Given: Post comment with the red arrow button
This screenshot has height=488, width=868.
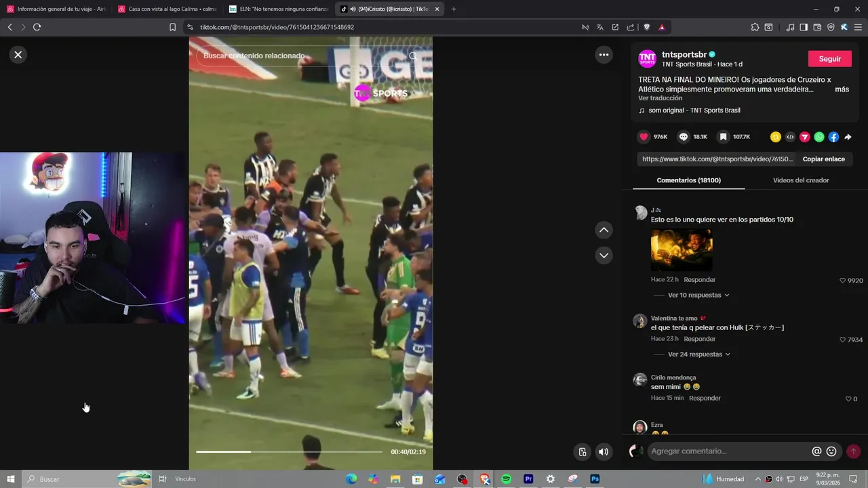Looking at the screenshot, I should tap(853, 451).
